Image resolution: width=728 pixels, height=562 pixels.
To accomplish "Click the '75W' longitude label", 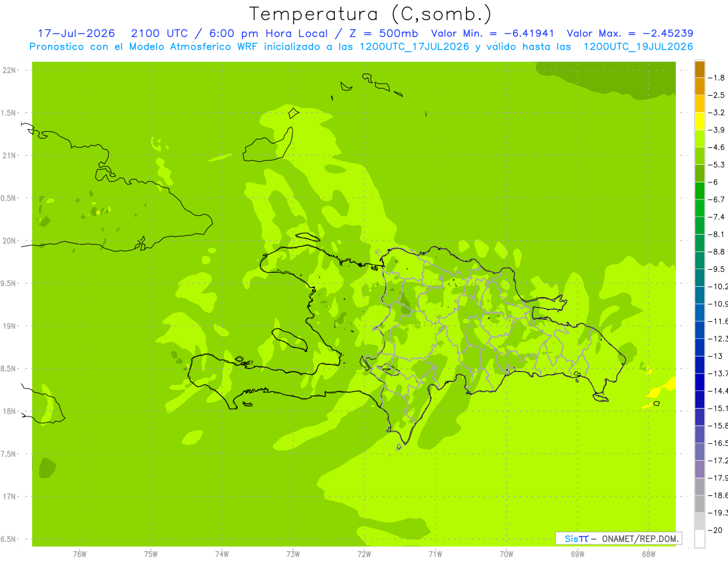I will (151, 555).
